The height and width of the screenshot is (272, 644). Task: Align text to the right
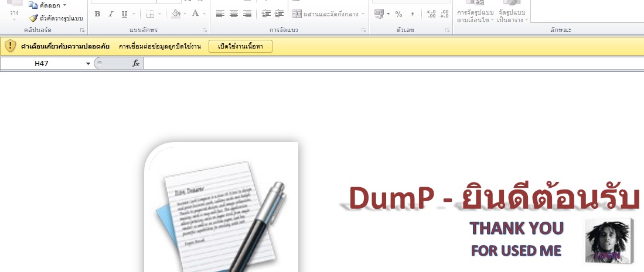click(247, 14)
